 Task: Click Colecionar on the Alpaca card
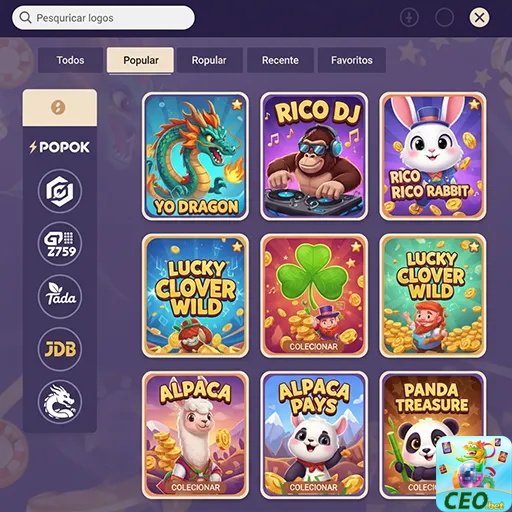click(195, 487)
